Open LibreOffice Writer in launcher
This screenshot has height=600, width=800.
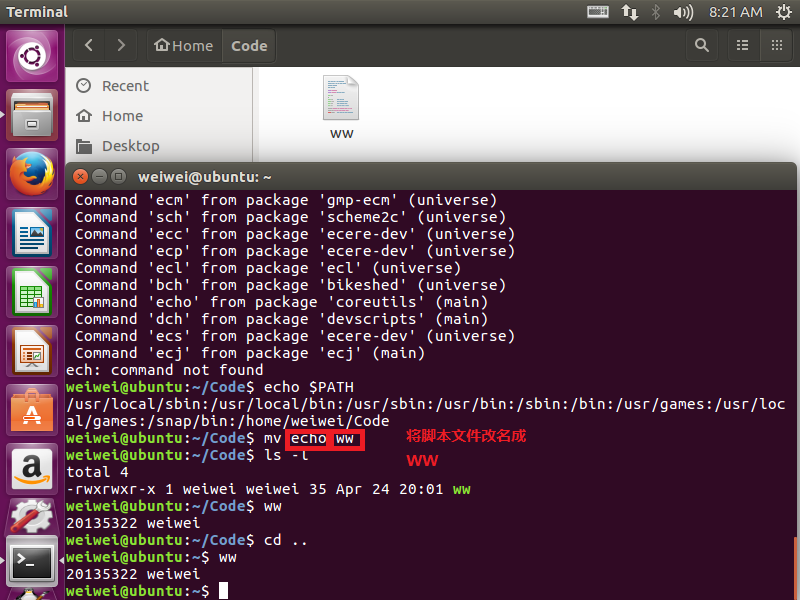32,233
